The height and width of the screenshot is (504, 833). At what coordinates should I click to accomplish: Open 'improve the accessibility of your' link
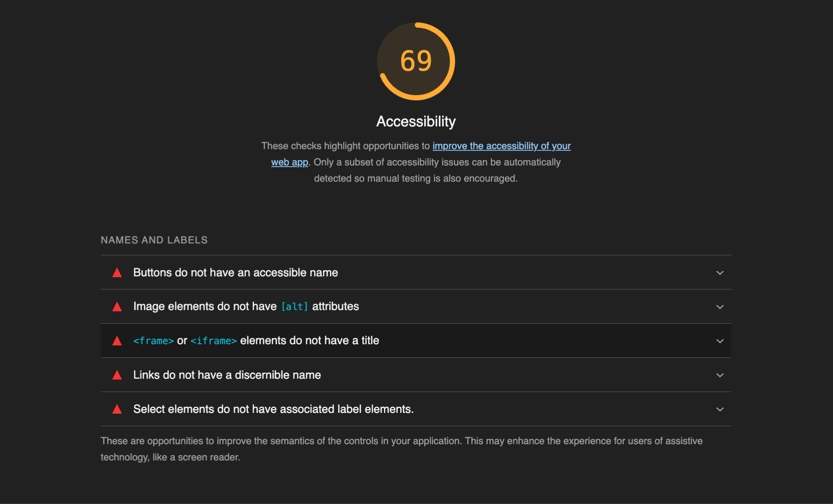coord(501,146)
